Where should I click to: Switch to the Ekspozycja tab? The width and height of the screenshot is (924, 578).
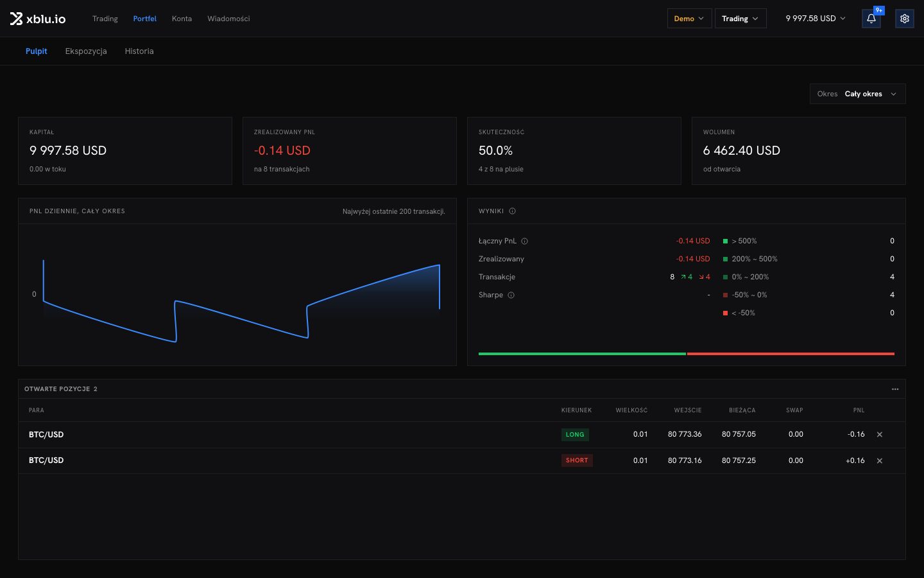[86, 51]
